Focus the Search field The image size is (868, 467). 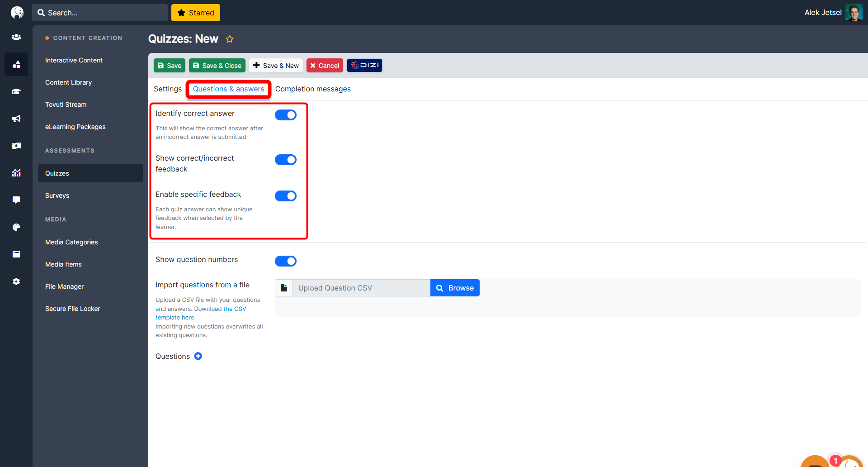click(x=100, y=13)
